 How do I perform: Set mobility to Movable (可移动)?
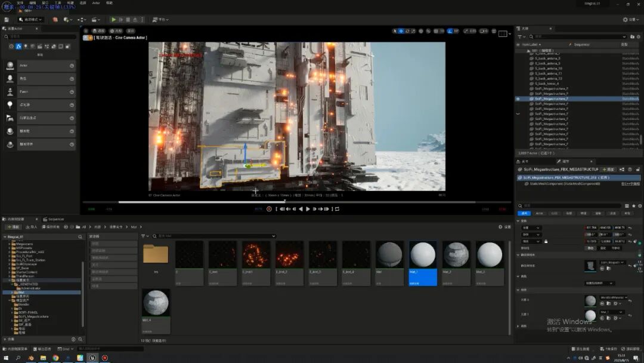615,248
